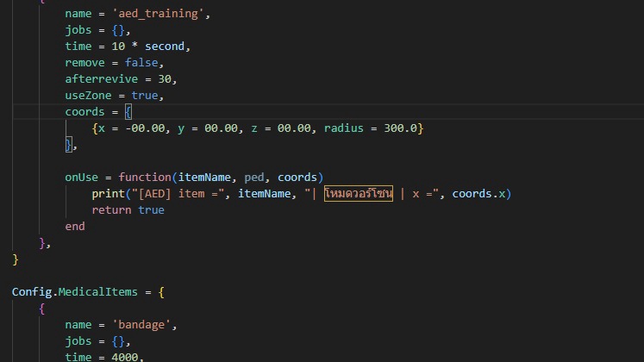
Task: Select the number 30 after afterrevive
Action: click(x=164, y=79)
